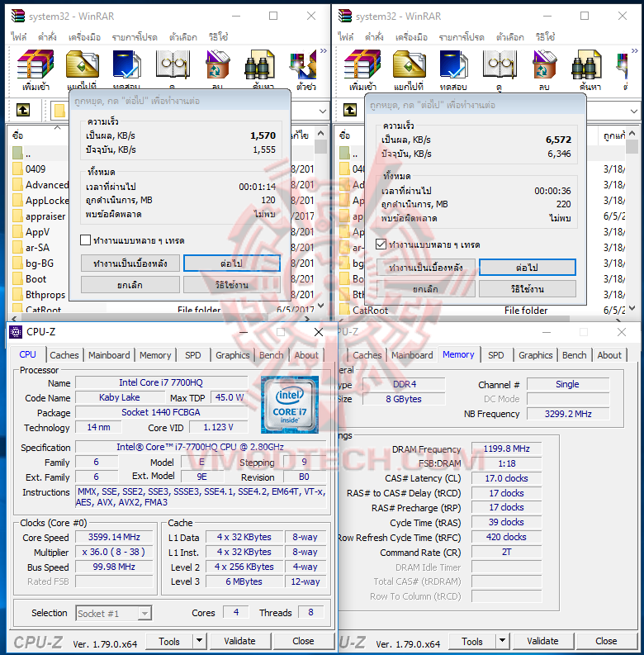Click Validate button in left CPU-Z
Image resolution: width=644 pixels, height=655 pixels.
point(239,641)
